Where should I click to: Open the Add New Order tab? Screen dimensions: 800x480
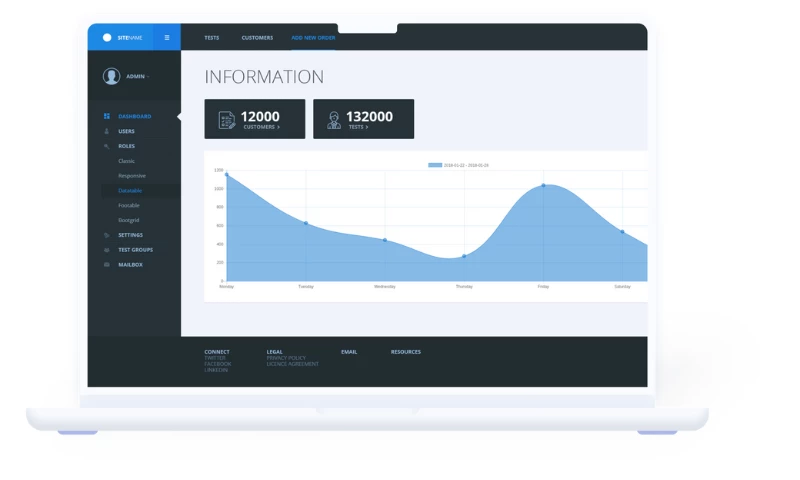click(x=313, y=38)
